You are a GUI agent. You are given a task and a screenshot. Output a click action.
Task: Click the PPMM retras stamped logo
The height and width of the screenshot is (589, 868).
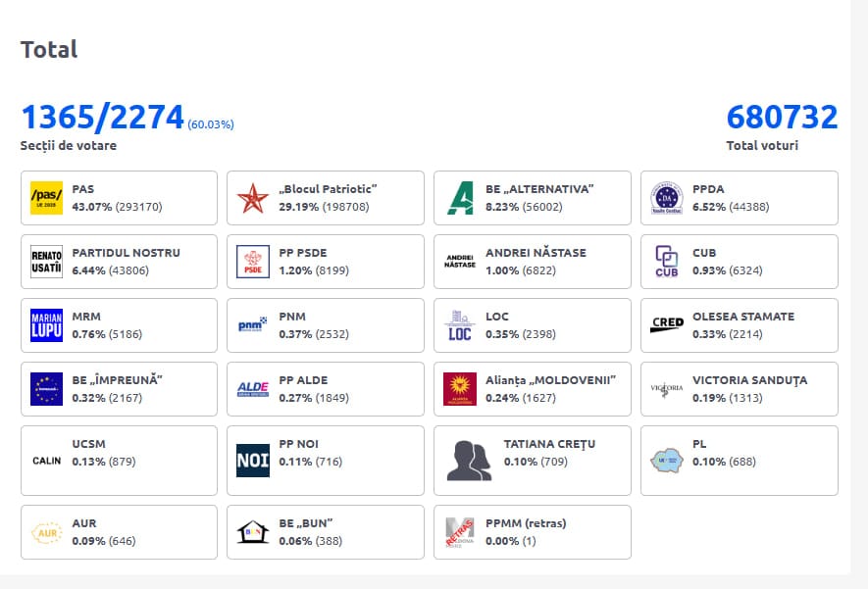(460, 532)
